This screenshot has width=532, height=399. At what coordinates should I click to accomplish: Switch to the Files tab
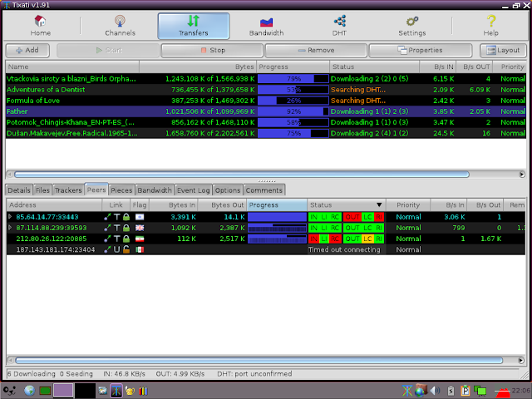[x=42, y=190]
